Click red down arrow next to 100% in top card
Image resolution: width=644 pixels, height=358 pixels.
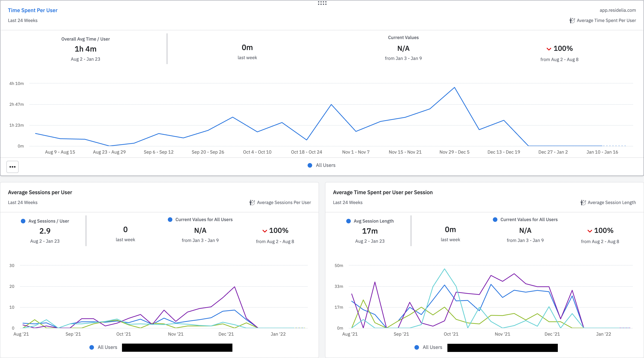pyautogui.click(x=549, y=49)
